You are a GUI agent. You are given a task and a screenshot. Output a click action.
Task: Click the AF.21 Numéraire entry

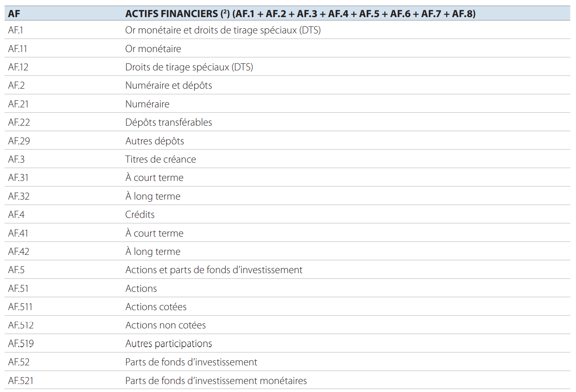point(147,104)
